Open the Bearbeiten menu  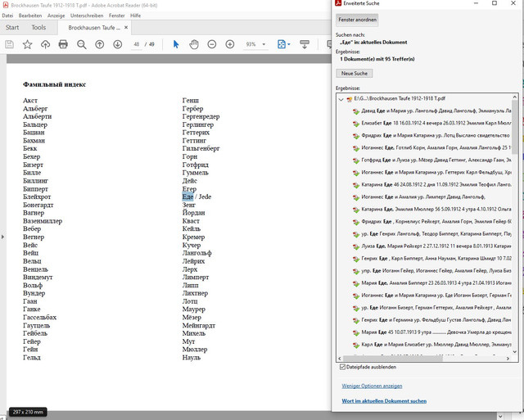point(30,16)
